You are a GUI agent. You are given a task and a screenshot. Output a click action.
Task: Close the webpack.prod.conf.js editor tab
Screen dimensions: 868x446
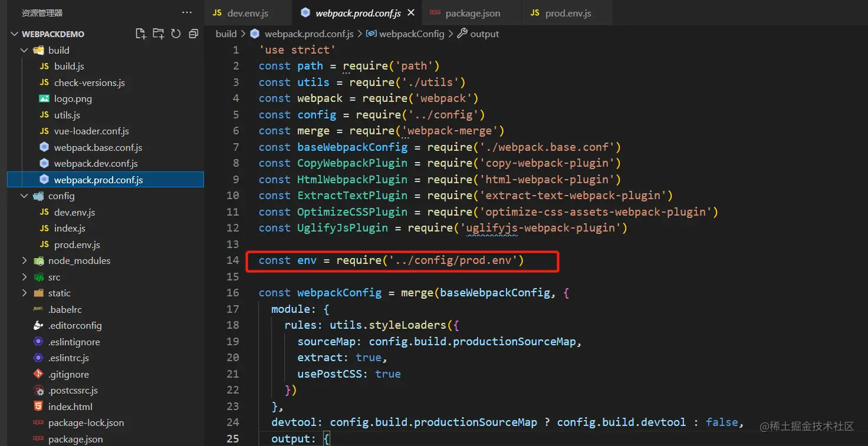pyautogui.click(x=411, y=12)
